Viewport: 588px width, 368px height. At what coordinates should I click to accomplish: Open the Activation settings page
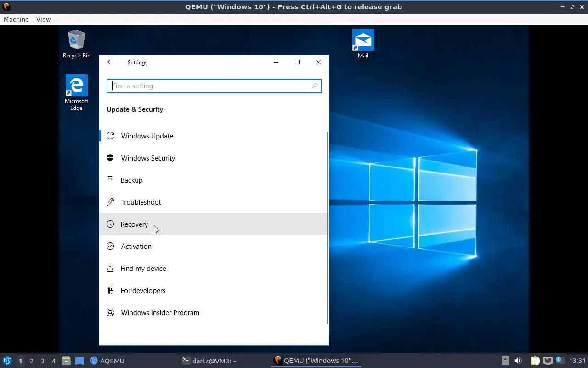[x=214, y=246]
